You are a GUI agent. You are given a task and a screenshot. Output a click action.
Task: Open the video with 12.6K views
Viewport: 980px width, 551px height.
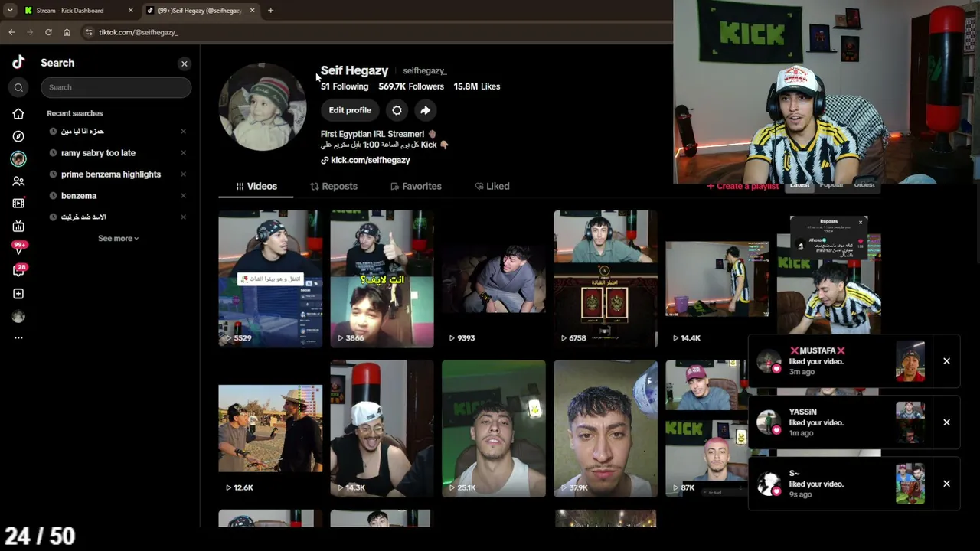pyautogui.click(x=270, y=429)
